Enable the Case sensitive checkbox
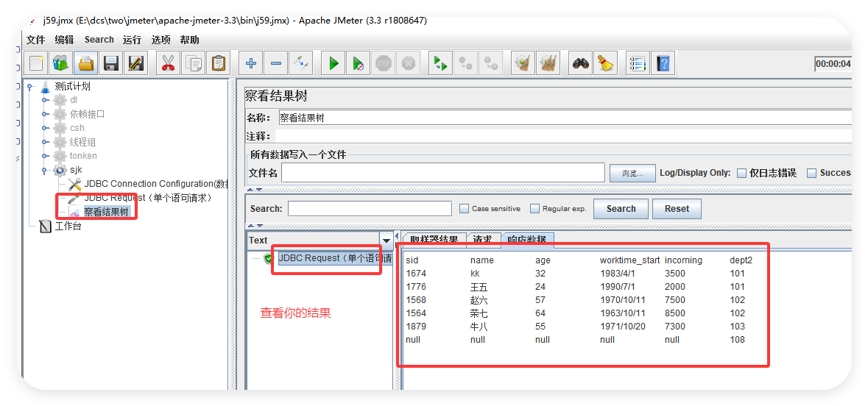 point(465,209)
